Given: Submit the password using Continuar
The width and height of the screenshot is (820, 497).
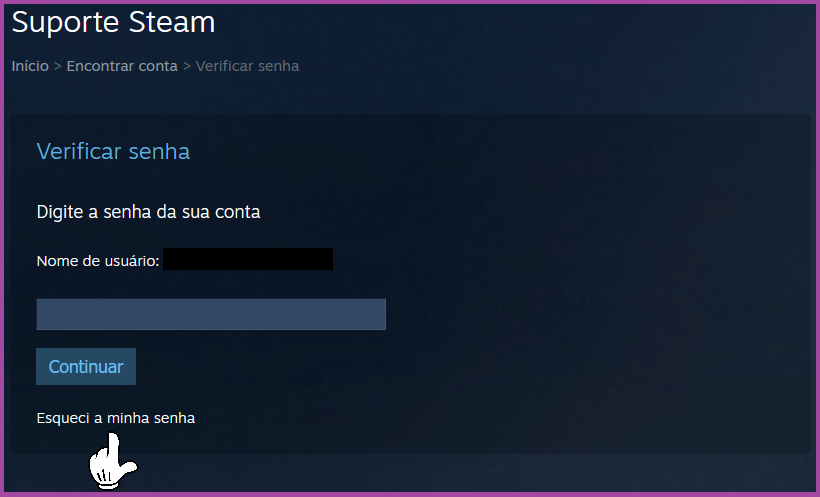Looking at the screenshot, I should point(86,366).
